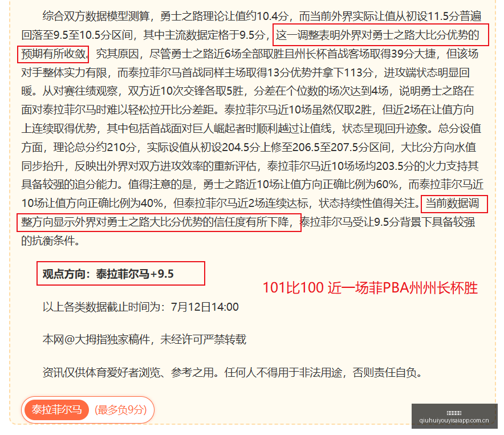Click the 本网@大拇指独家稿件 copyright notice
The image size is (504, 435).
click(144, 340)
